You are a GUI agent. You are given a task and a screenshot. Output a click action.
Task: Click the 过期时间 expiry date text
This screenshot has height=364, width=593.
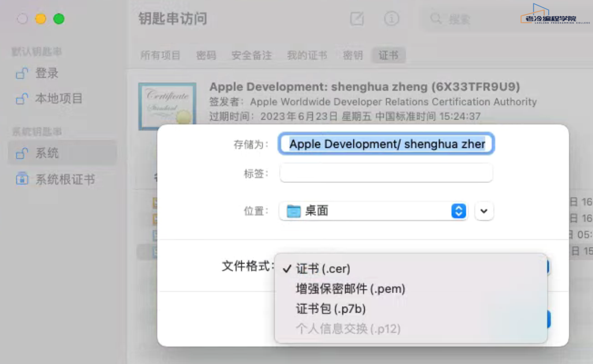tap(345, 116)
